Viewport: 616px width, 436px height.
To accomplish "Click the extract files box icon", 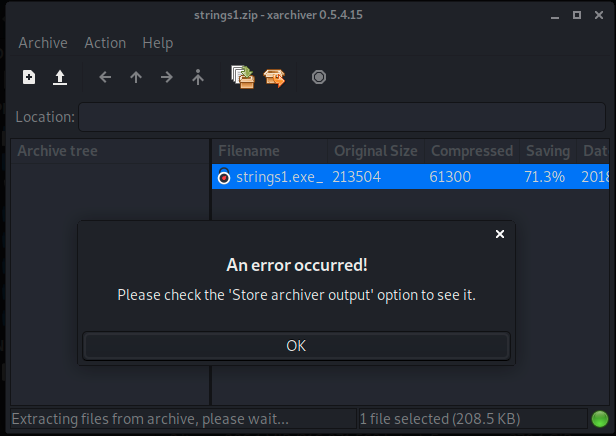I will tap(274, 78).
